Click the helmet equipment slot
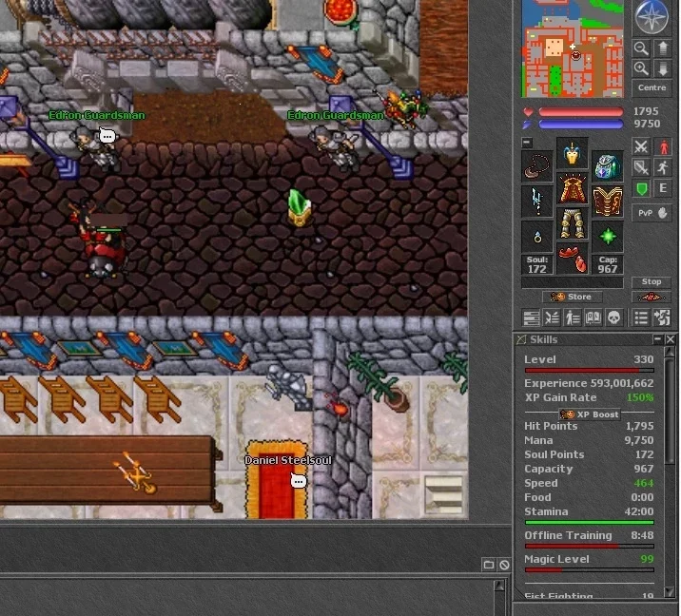The width and height of the screenshot is (681, 616). coord(572,153)
